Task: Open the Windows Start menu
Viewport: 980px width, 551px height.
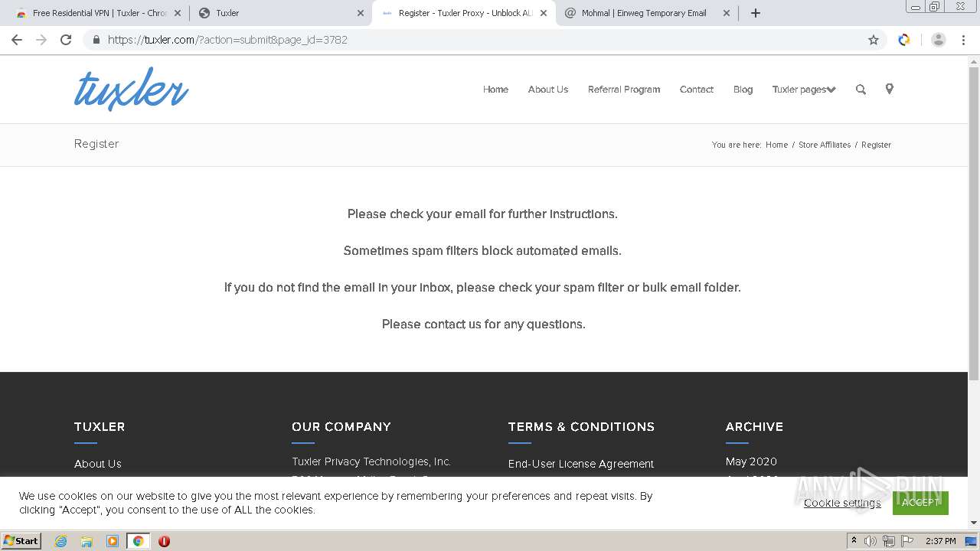Action: [x=21, y=540]
